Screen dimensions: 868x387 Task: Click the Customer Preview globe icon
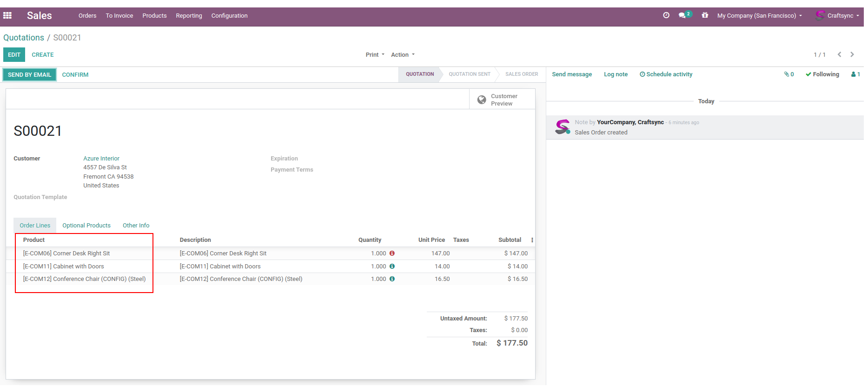(482, 100)
